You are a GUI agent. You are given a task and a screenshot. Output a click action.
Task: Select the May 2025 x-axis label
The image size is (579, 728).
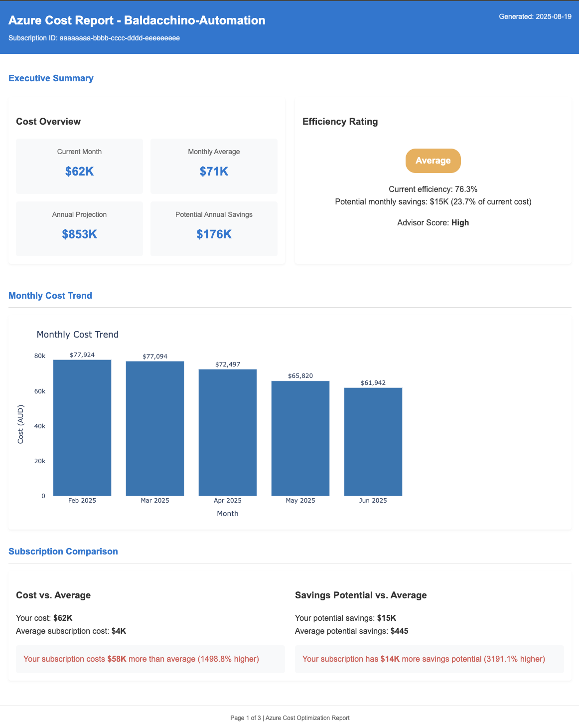click(x=300, y=501)
